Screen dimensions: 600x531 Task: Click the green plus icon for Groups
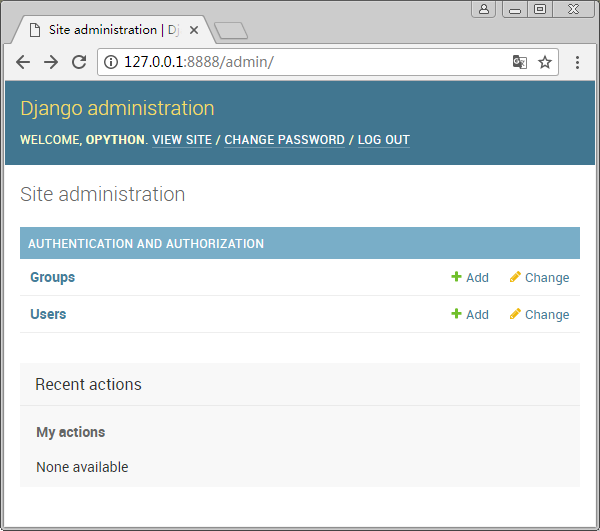pos(456,277)
